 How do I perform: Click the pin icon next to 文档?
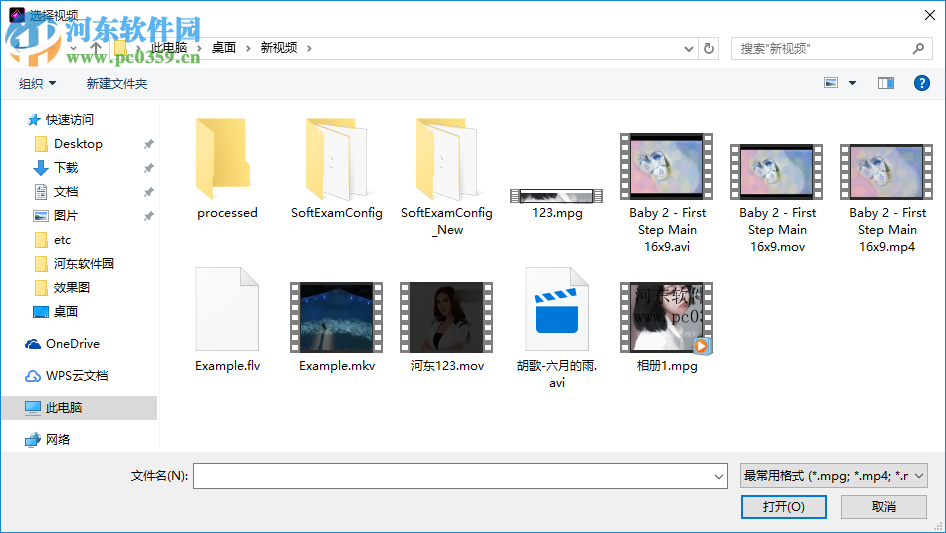(148, 192)
